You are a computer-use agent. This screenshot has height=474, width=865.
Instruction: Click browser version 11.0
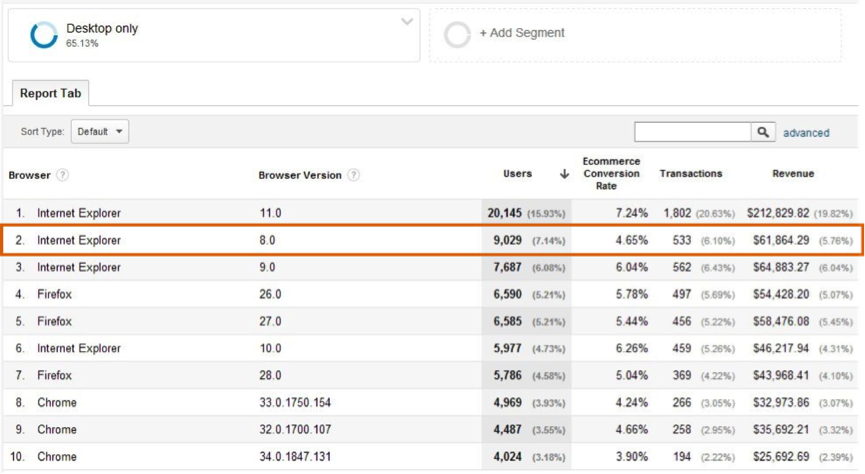pyautogui.click(x=270, y=213)
